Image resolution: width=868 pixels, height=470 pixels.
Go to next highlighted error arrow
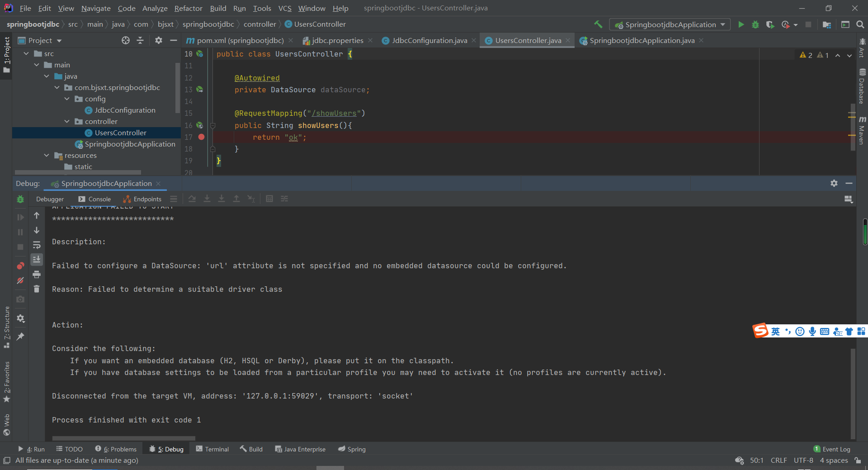(x=849, y=55)
